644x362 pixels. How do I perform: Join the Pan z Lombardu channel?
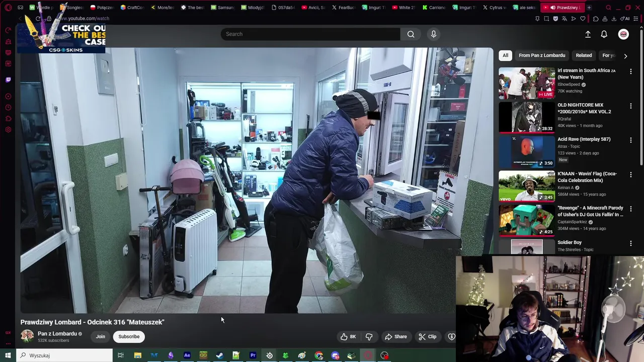tap(101, 337)
